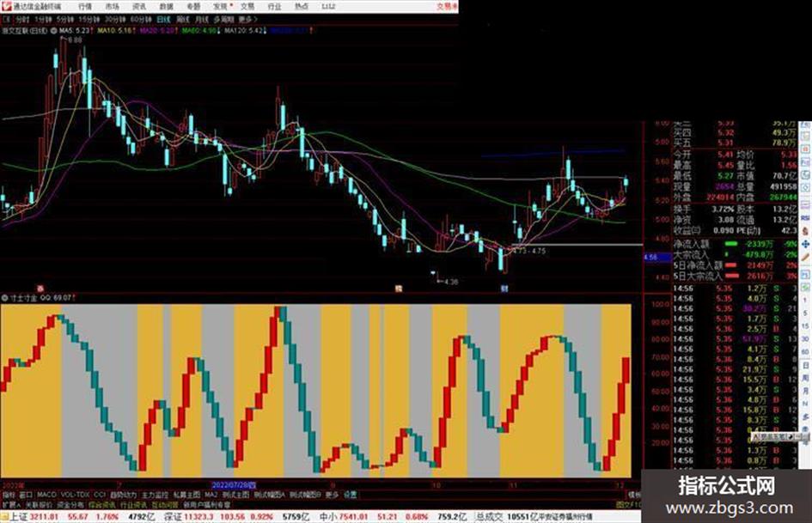The image size is (812, 523).
Task: Choose the 周 weekly shortcut in sidebar
Action: [805, 378]
